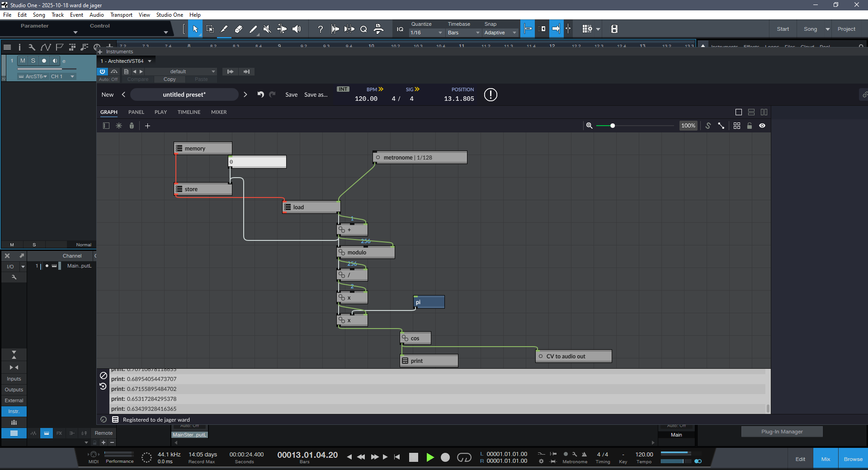This screenshot has height=470, width=868.
Task: Select the Eraser tool in toolbar
Action: click(239, 29)
